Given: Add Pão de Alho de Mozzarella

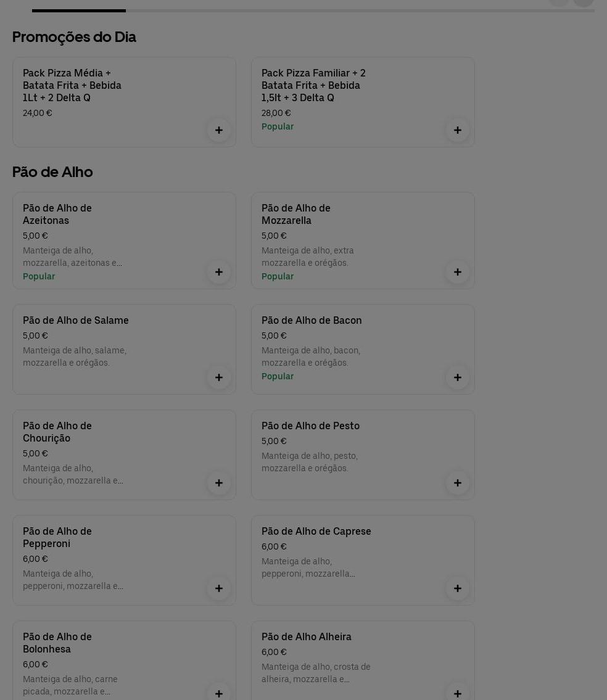Looking at the screenshot, I should pos(458,272).
